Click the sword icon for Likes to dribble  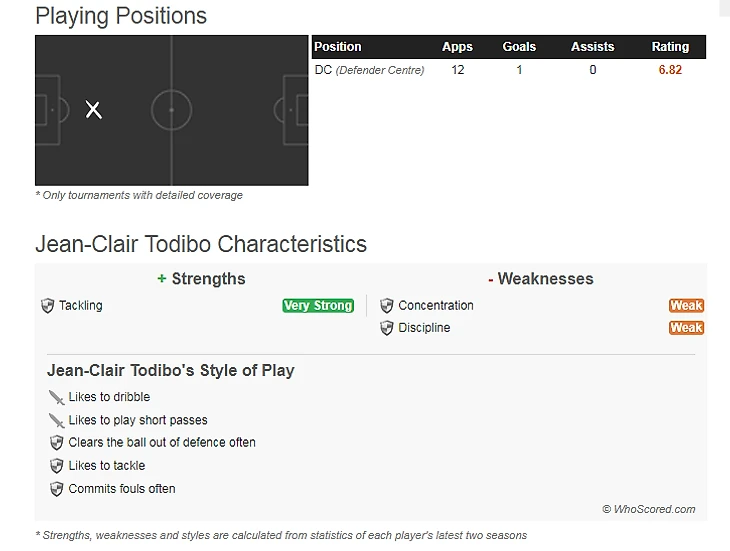coord(56,397)
